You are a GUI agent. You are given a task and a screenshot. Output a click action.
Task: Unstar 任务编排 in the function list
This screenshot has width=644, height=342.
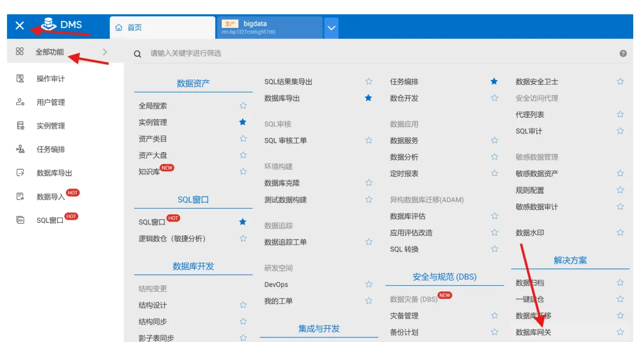(494, 81)
